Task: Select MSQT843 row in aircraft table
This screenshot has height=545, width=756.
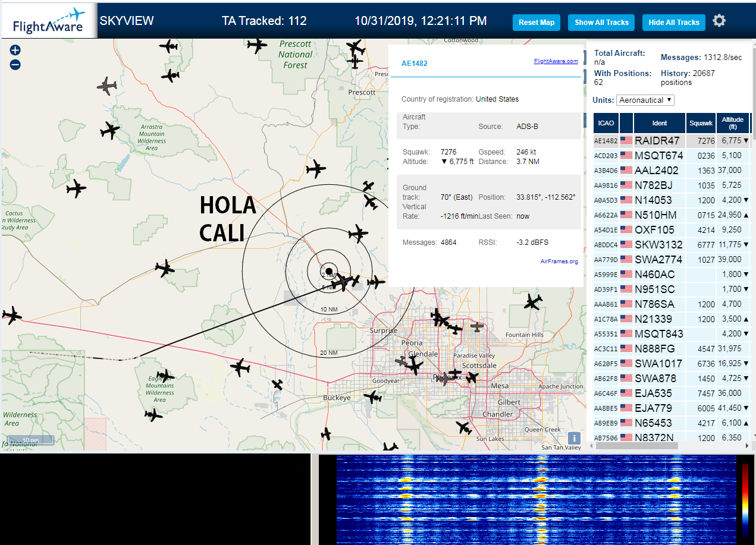Action: 672,334
